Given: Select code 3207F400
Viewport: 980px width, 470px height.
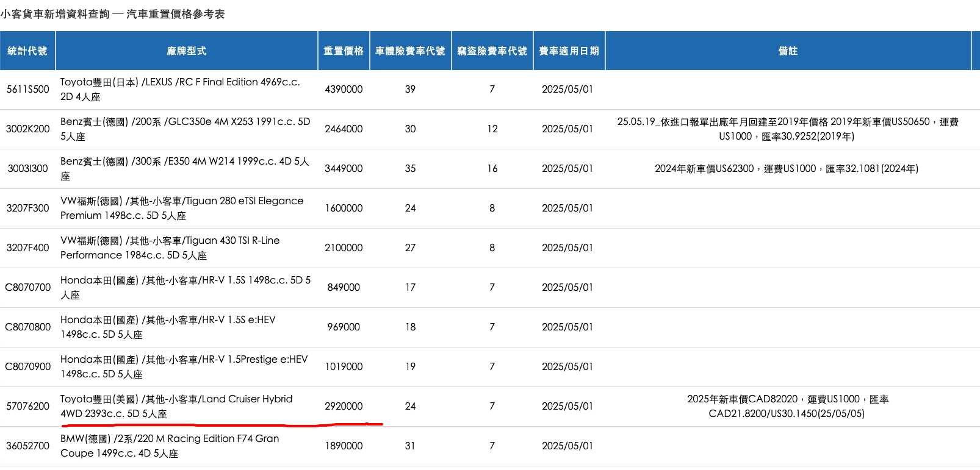Looking at the screenshot, I should click(x=27, y=247).
